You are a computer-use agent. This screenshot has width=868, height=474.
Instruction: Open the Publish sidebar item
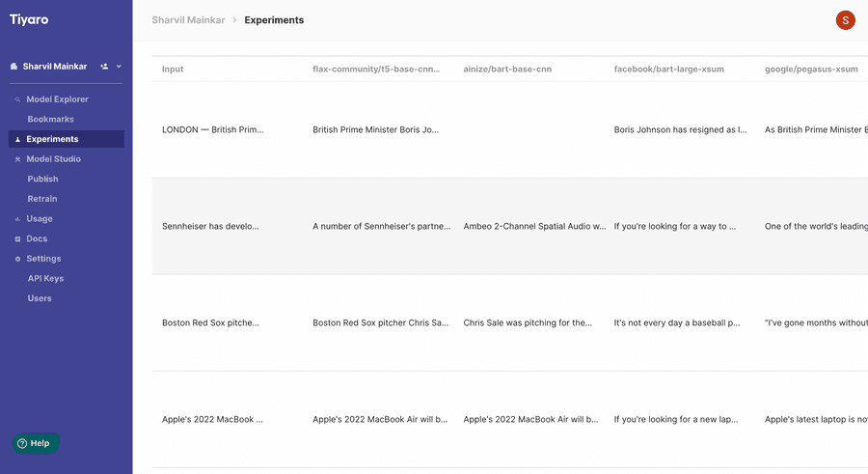42,179
